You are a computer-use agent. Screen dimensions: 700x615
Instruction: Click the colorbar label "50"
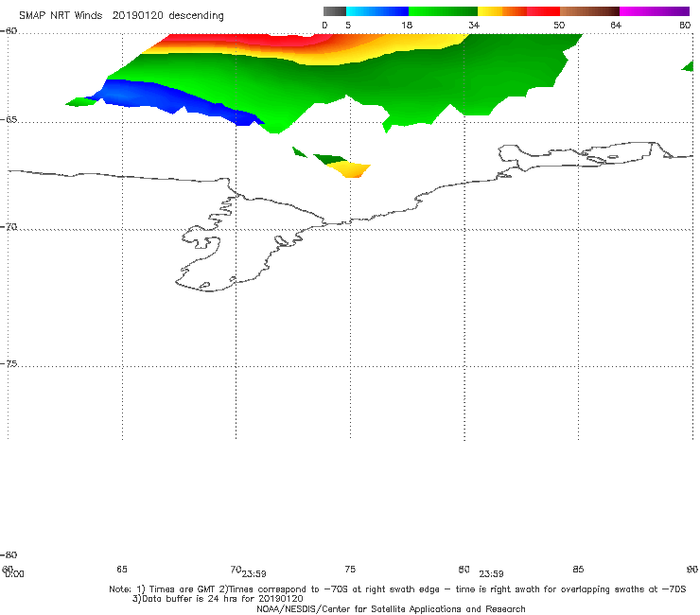[x=559, y=25]
